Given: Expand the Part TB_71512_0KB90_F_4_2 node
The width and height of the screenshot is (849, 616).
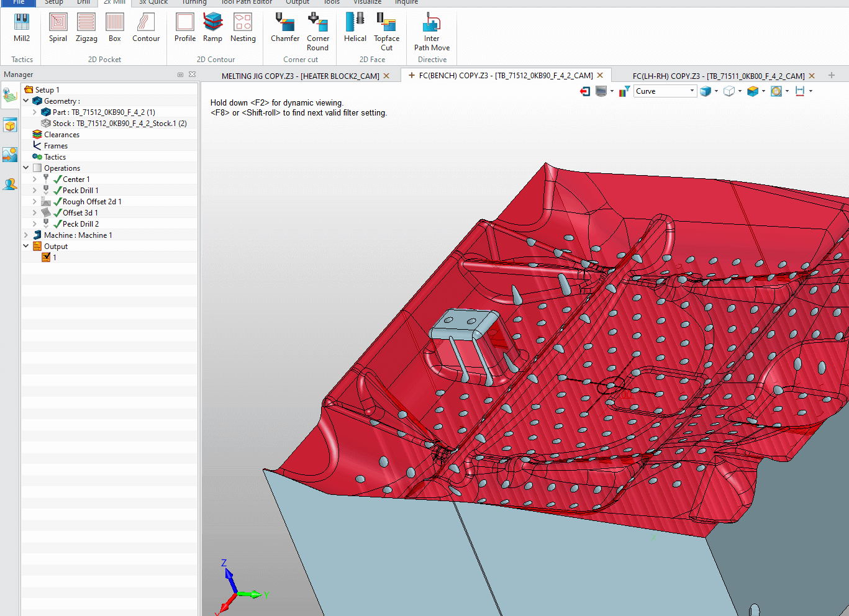Looking at the screenshot, I should point(35,112).
